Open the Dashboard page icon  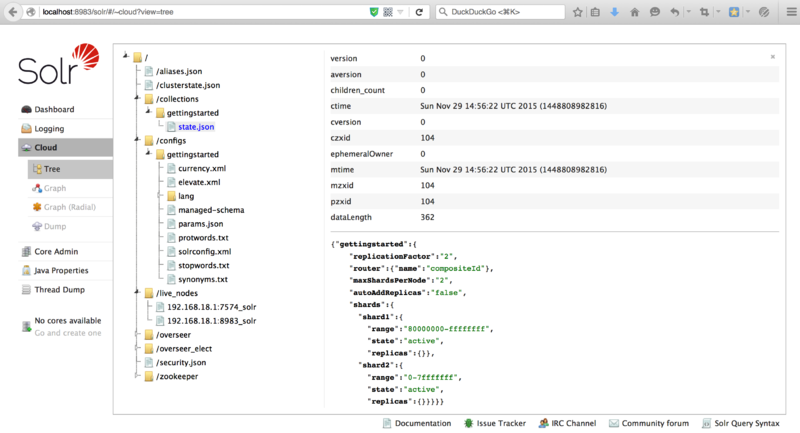27,109
